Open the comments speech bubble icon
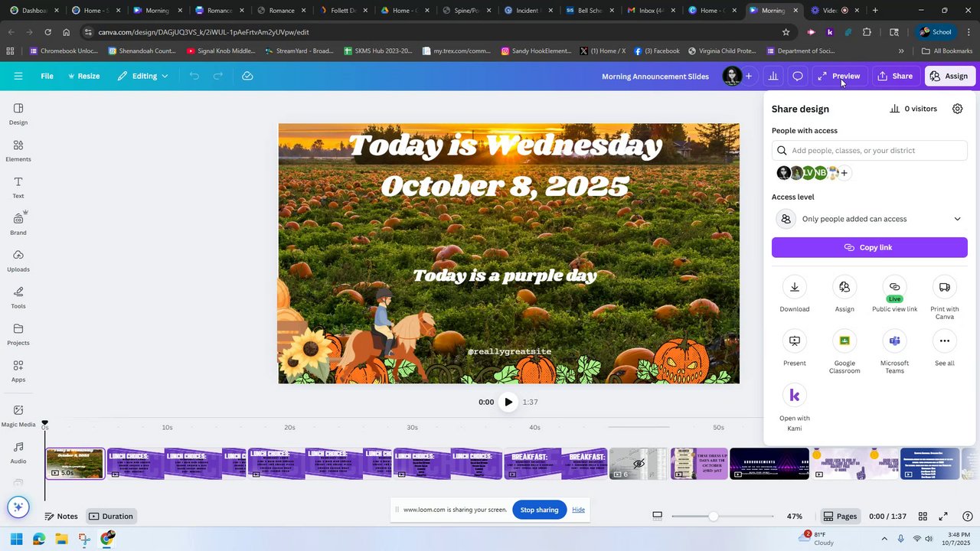This screenshot has height=551, width=980. point(798,76)
